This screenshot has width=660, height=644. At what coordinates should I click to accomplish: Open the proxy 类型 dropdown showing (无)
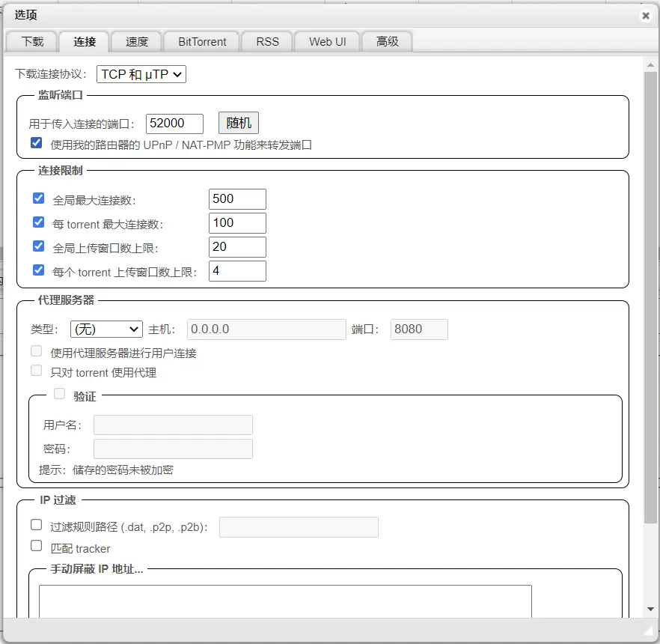point(106,329)
